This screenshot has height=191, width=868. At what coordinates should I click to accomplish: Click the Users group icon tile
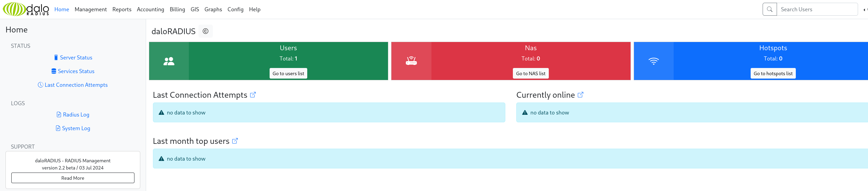(x=169, y=61)
